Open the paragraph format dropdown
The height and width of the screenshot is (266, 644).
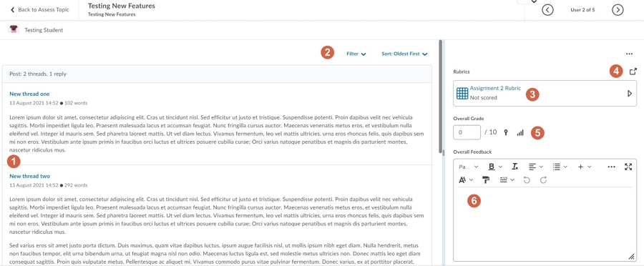pos(469,167)
